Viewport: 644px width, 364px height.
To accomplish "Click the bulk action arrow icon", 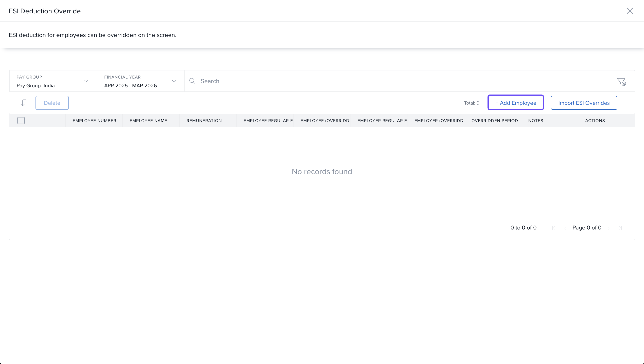I will click(x=23, y=103).
